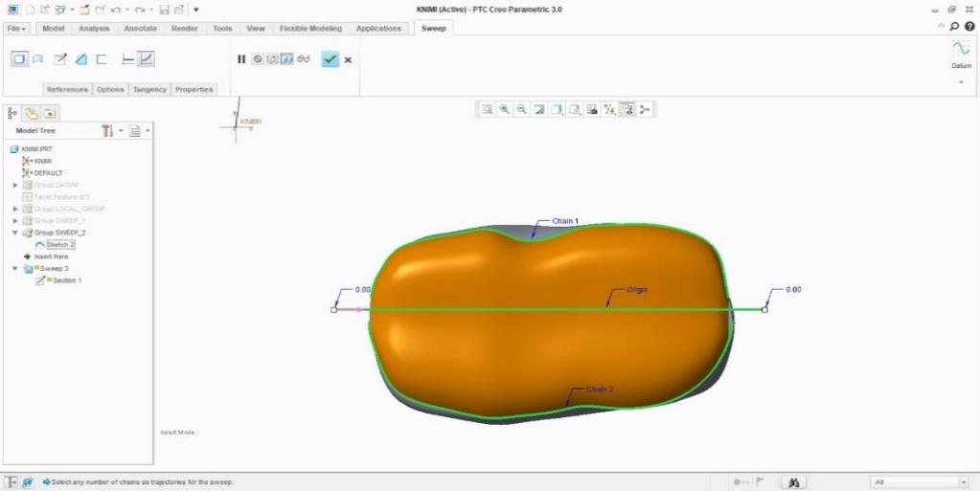Open the References panel
Screen dimensions: 980x491
pyautogui.click(x=67, y=89)
